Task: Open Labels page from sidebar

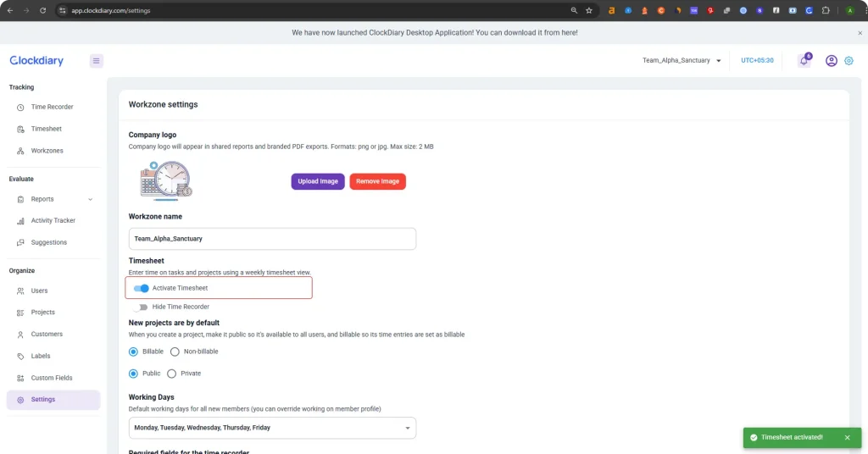Action: pos(41,356)
